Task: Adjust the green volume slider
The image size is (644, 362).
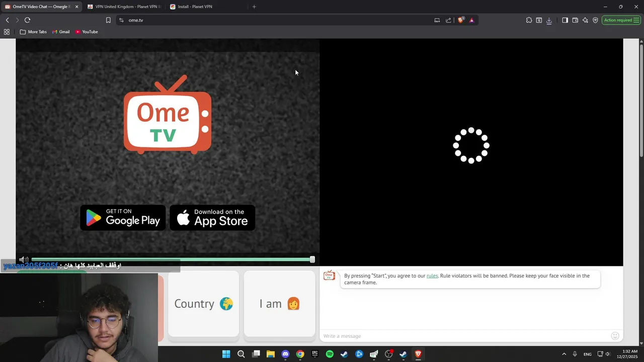Action: click(172, 259)
